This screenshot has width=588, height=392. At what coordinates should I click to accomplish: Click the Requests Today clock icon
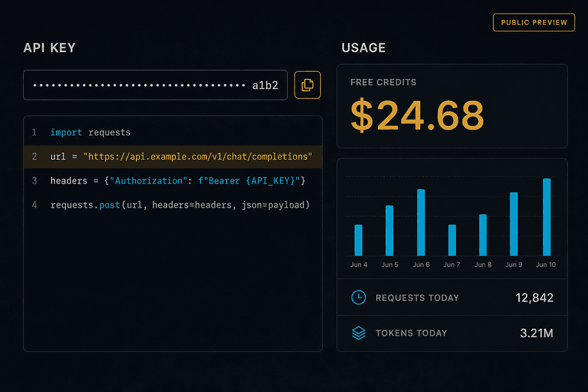tap(358, 297)
